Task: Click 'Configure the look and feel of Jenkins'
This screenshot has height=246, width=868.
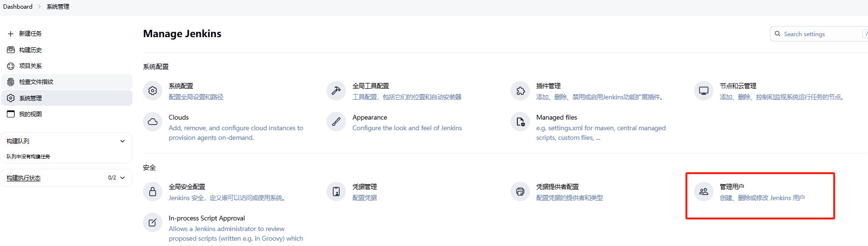Action: click(x=407, y=128)
